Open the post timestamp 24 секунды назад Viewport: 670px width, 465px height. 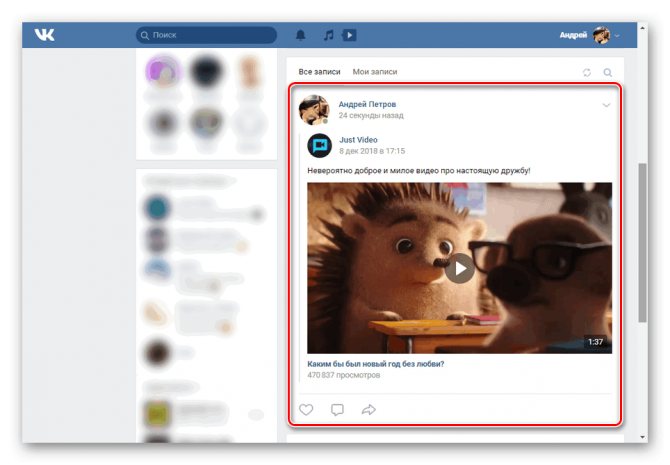click(371, 115)
